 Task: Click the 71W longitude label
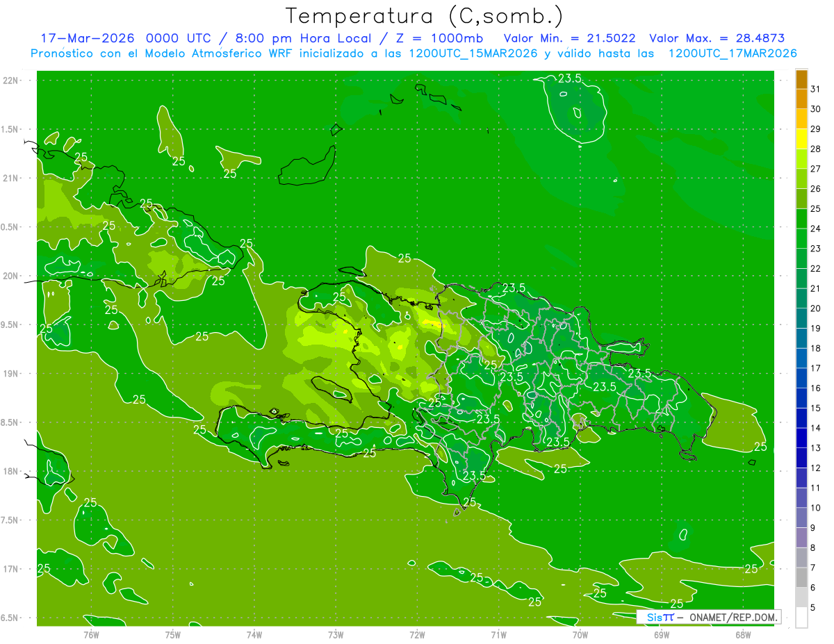pos(498,634)
